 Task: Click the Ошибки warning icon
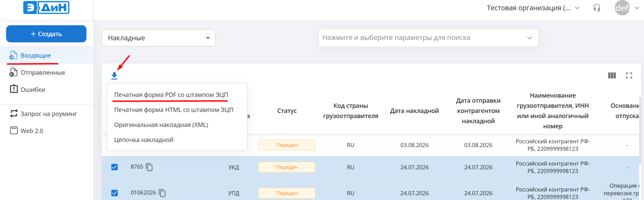tap(14, 89)
